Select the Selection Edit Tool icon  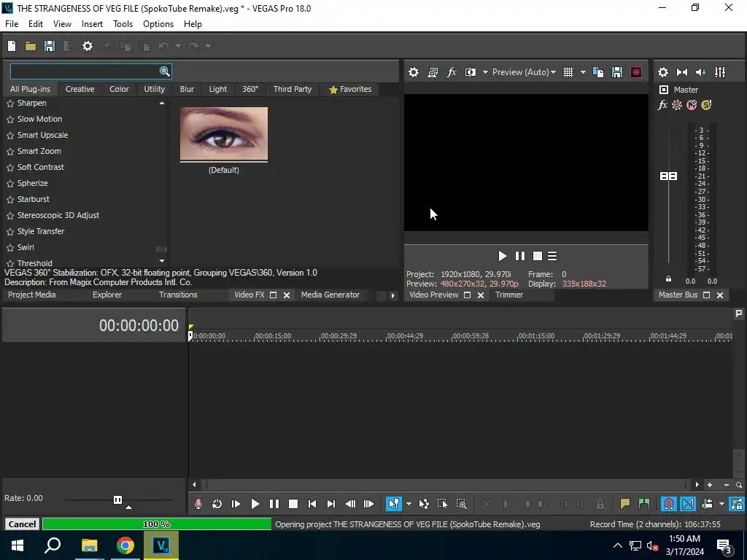tap(443, 504)
